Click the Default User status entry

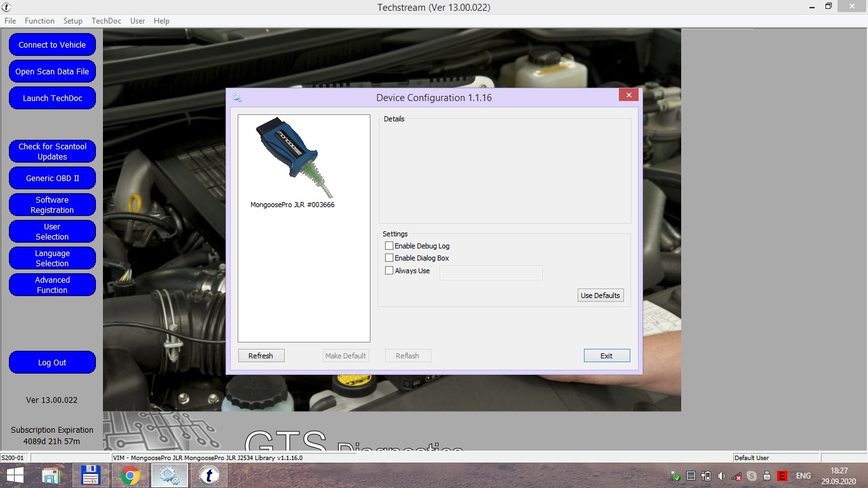click(x=752, y=457)
